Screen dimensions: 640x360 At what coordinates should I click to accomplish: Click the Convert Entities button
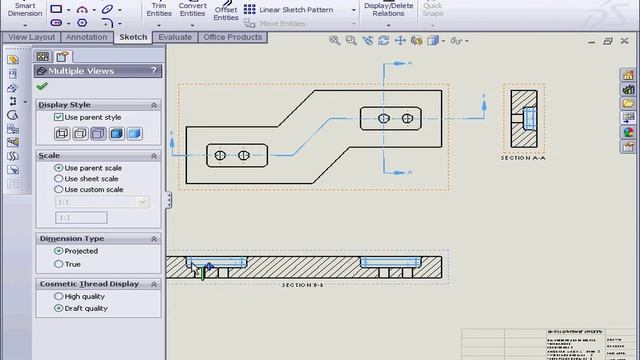[192, 9]
